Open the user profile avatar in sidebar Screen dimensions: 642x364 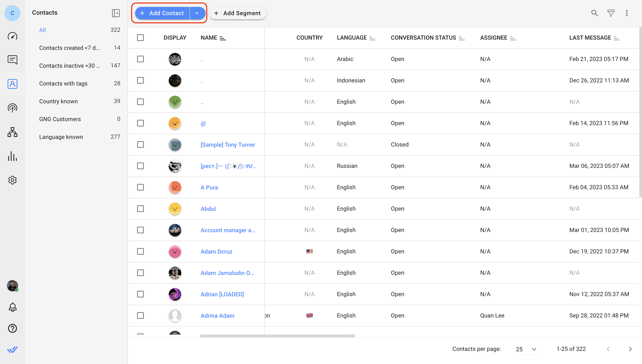pyautogui.click(x=12, y=286)
